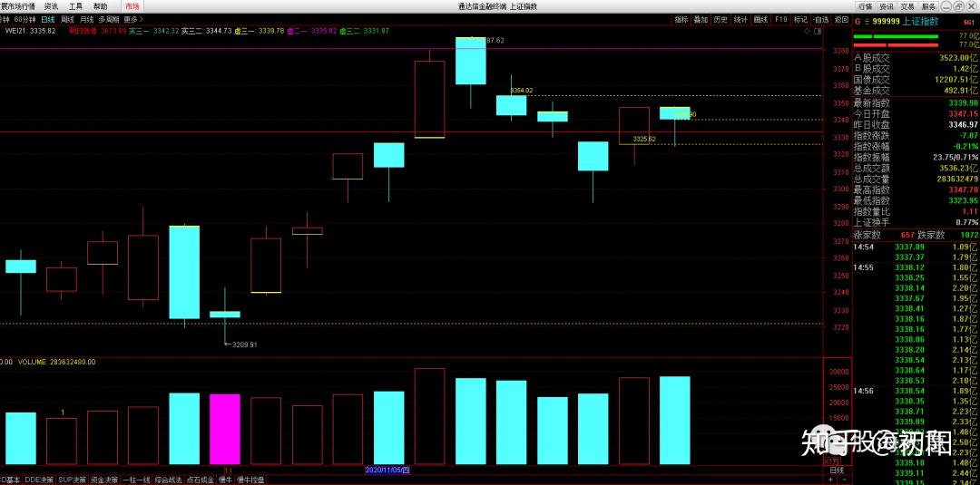Screen dimensions: 980x485
Task: Select the 一柱一线 indicator tab
Action: 136,480
